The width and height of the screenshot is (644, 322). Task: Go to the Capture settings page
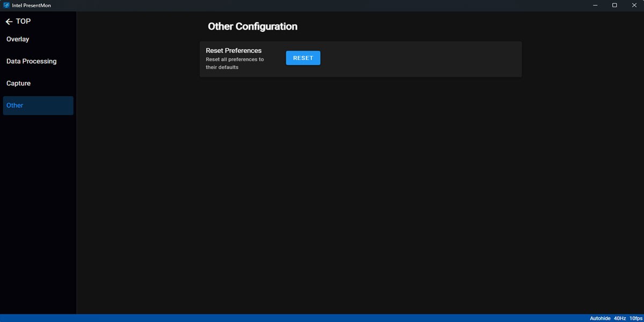tap(18, 83)
